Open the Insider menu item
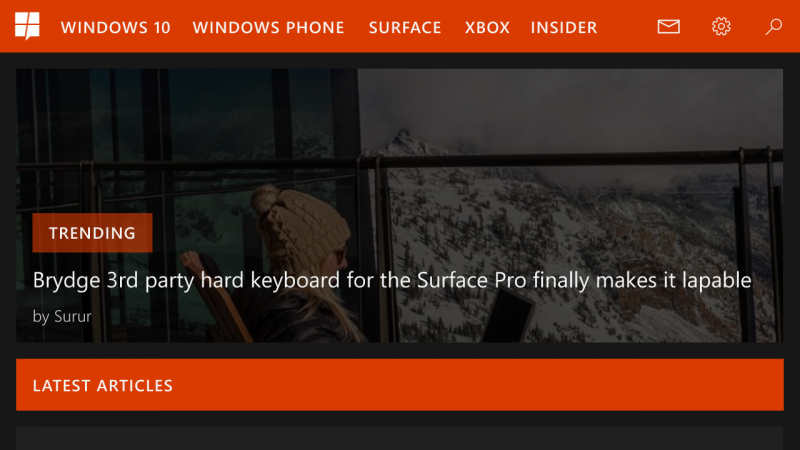Image resolution: width=800 pixels, height=450 pixels. point(564,28)
